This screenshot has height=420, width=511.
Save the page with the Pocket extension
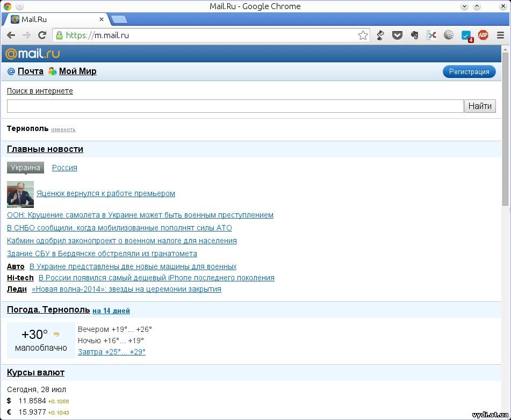point(397,35)
